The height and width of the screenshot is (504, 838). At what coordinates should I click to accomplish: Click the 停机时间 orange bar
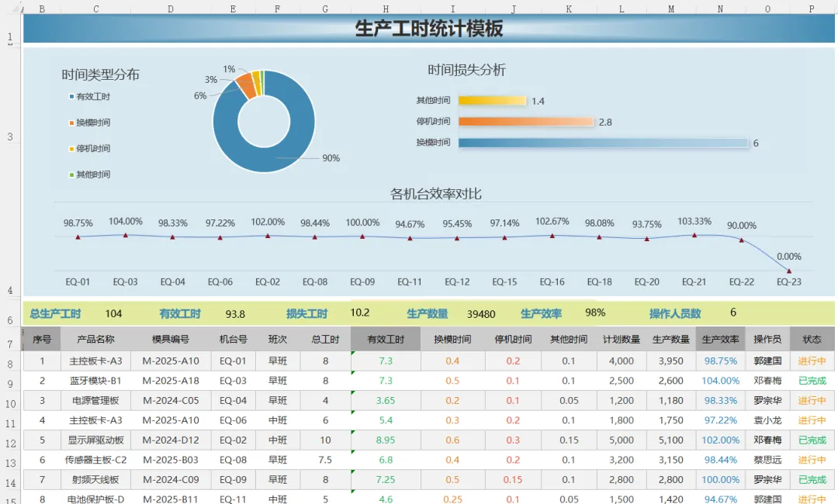[x=526, y=122]
